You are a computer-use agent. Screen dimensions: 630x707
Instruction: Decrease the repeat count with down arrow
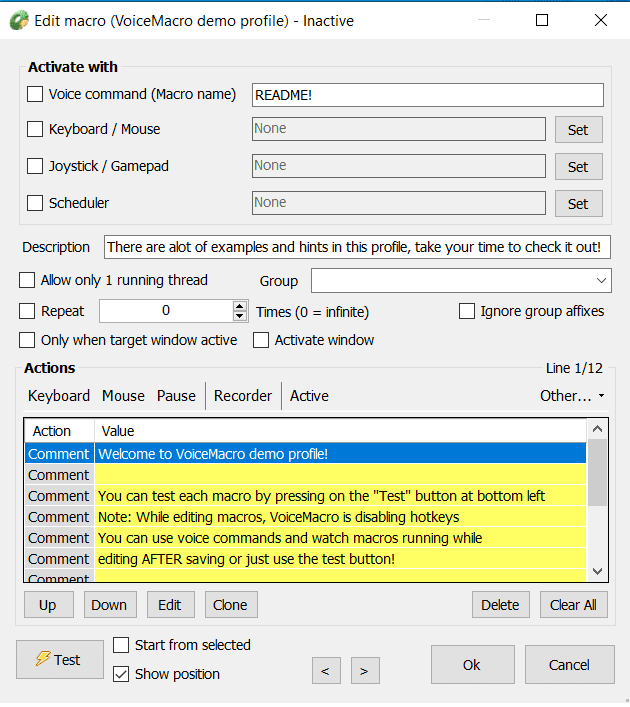tap(240, 316)
